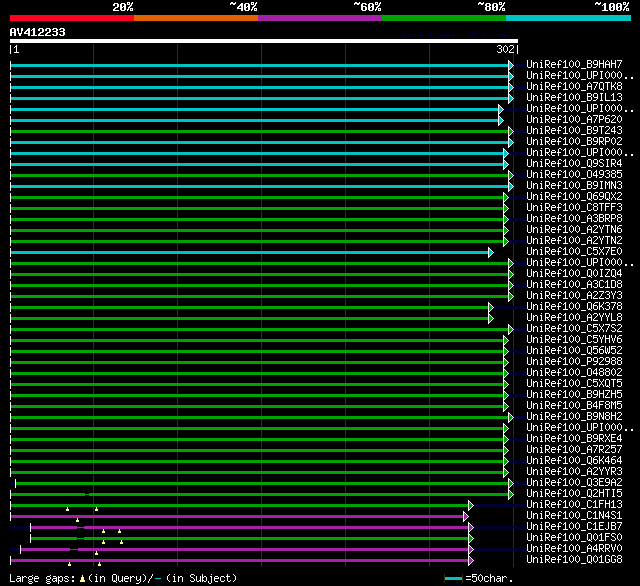Click the yellow query-gap triangle in the legend
Screen dimensions: 640x586
(x=83, y=578)
